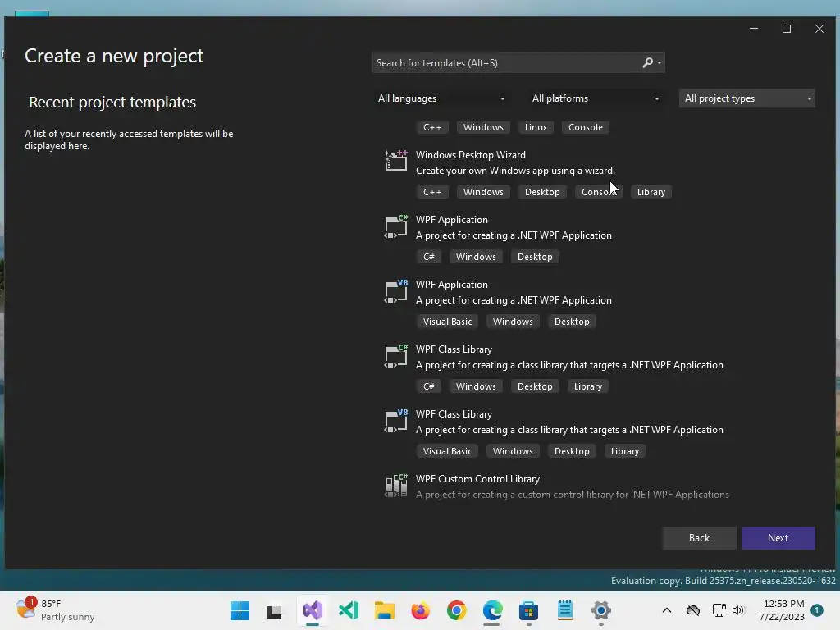This screenshot has width=840, height=630.
Task: Open Settings gear from the taskbar
Action: pyautogui.click(x=601, y=610)
